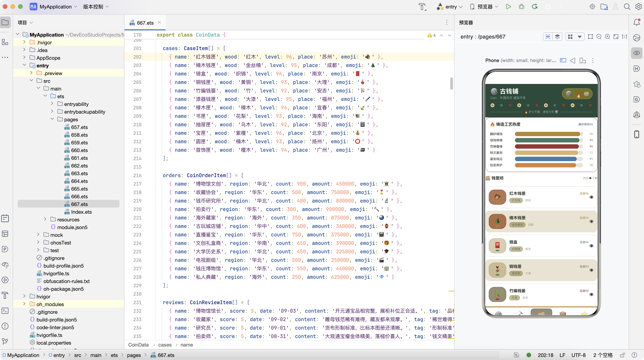
Task: Open the search everywhere magnifier
Action: (x=627, y=7)
